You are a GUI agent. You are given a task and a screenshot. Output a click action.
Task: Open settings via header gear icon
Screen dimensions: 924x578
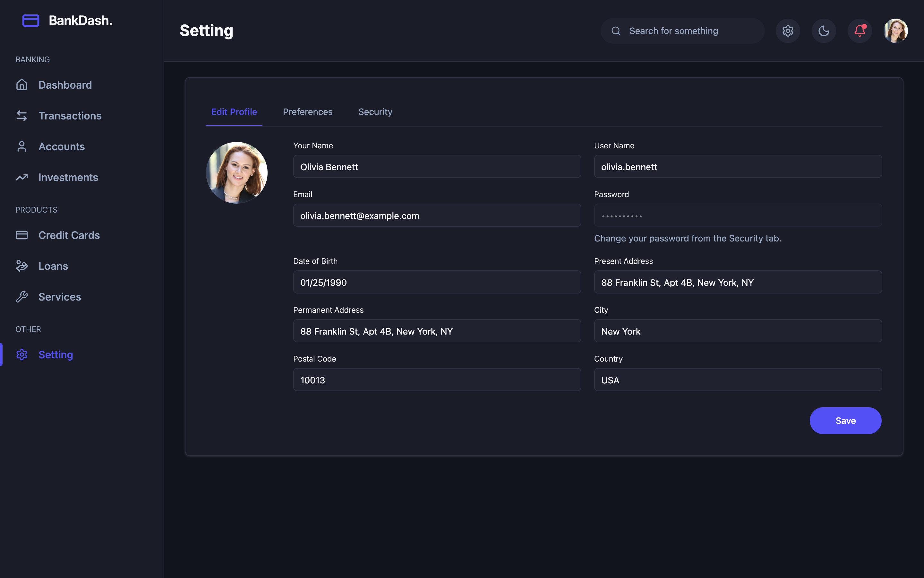pyautogui.click(x=788, y=31)
